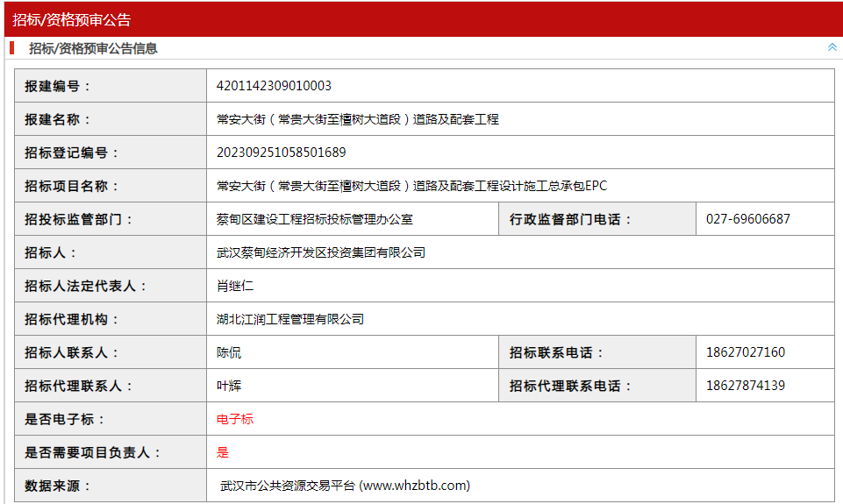843x504 pixels.
Task: Collapse the 招标/资格预审公告信息 section chevron
Action: (832, 47)
